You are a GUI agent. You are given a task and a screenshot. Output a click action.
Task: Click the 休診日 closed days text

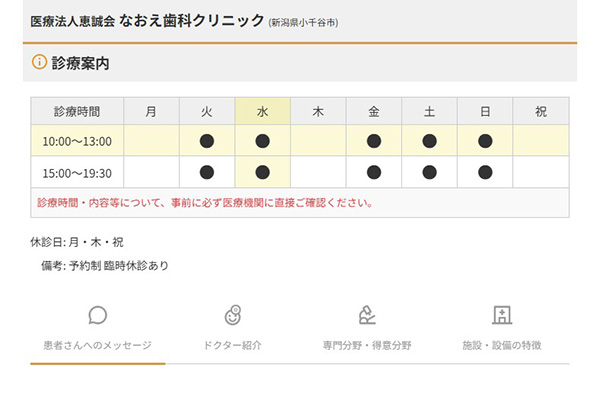(78, 242)
